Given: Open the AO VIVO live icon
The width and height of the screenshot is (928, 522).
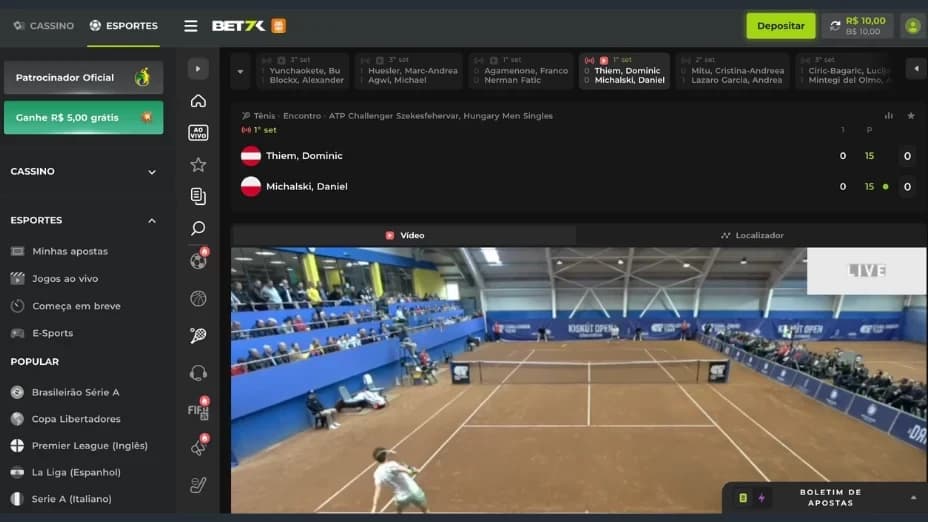Looking at the screenshot, I should point(198,133).
